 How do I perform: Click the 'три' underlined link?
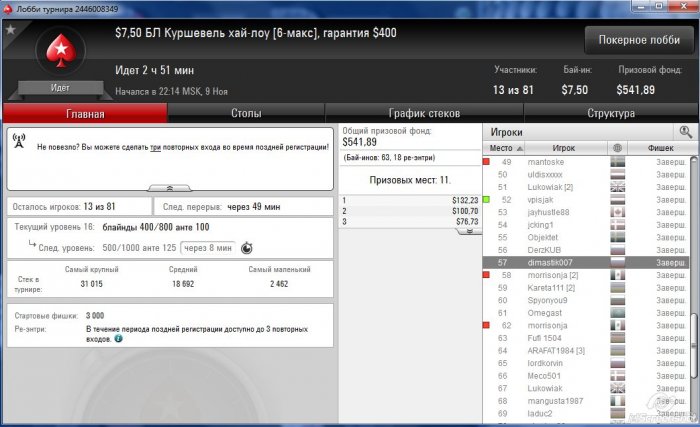tap(155, 147)
